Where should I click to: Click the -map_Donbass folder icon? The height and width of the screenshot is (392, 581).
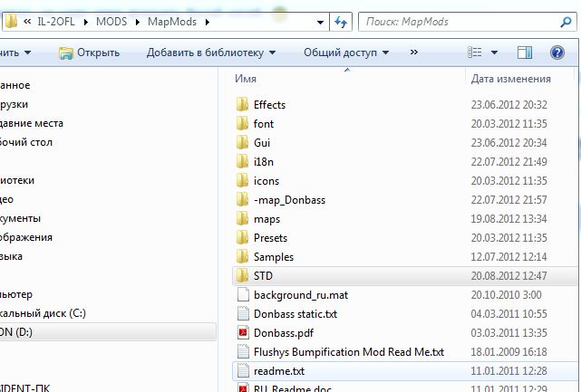point(242,199)
